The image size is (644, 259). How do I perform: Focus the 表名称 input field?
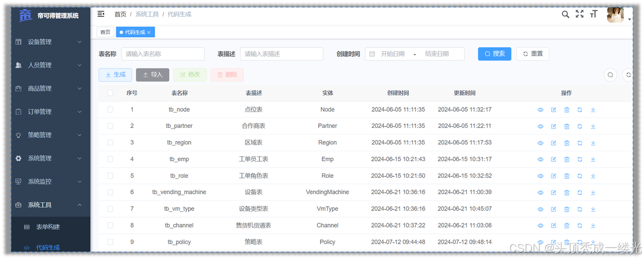pos(163,54)
